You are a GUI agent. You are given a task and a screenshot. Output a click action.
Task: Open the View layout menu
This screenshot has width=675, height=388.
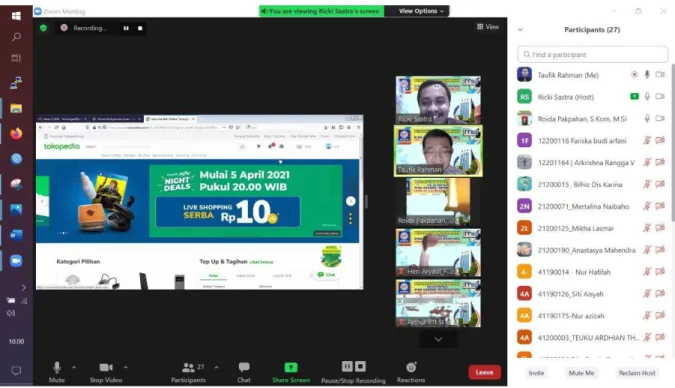(x=488, y=27)
